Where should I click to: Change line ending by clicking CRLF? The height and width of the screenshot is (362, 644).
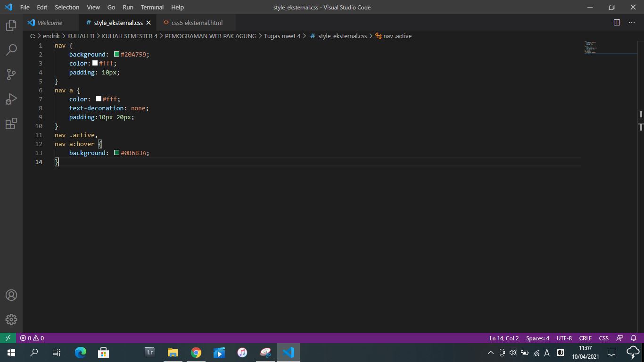(x=585, y=338)
